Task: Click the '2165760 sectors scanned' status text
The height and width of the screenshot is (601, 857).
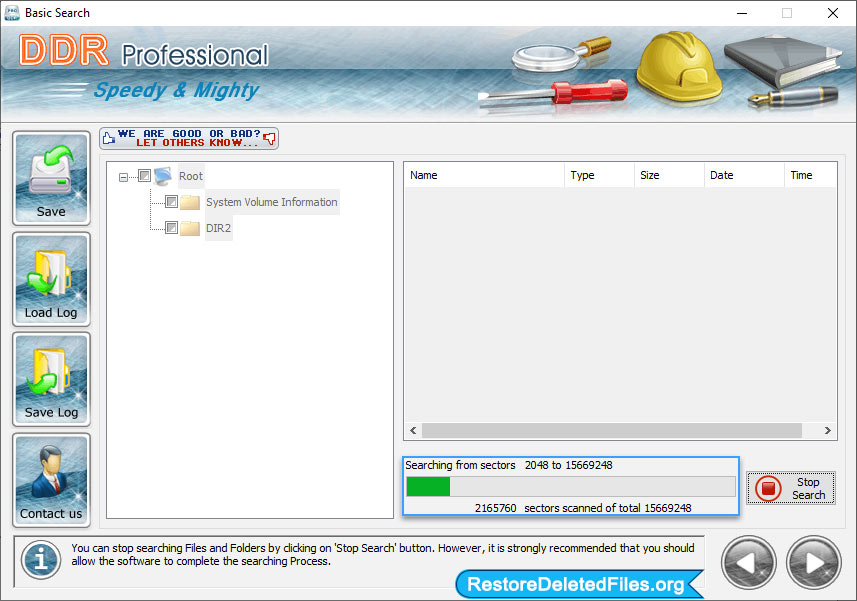Action: (x=583, y=508)
